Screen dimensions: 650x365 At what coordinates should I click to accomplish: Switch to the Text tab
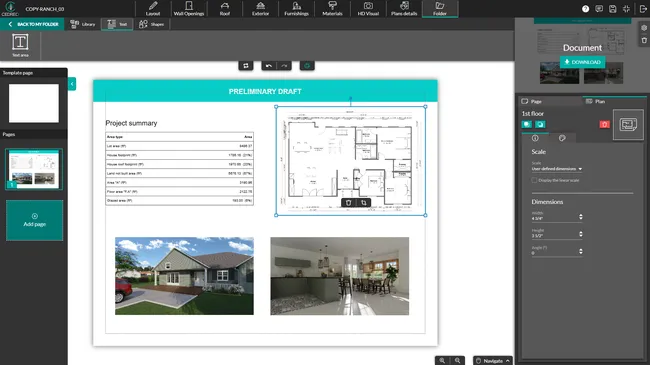pos(117,24)
